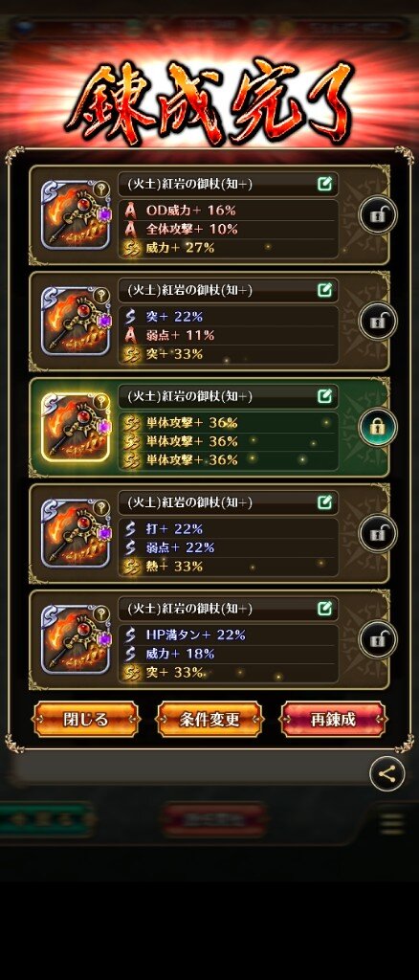Lock the staff with 打+22%

(378, 534)
